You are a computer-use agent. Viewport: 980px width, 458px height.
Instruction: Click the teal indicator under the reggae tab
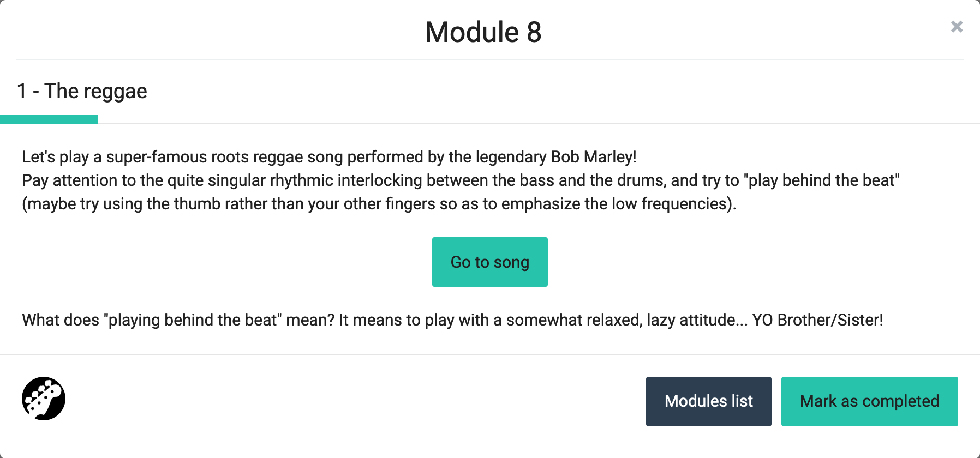pyautogui.click(x=49, y=119)
